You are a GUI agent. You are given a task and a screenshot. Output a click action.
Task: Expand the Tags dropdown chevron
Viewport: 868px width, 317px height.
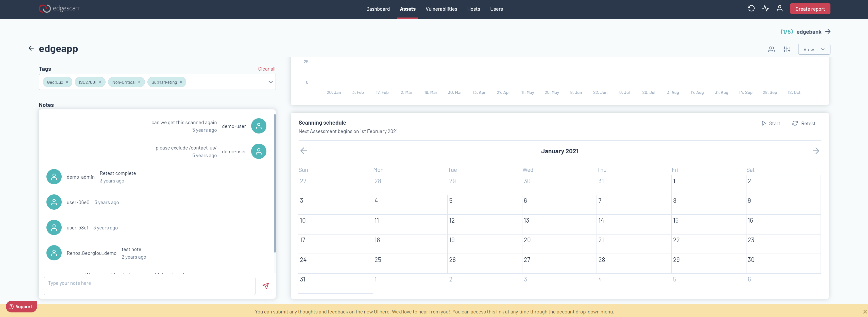(270, 82)
